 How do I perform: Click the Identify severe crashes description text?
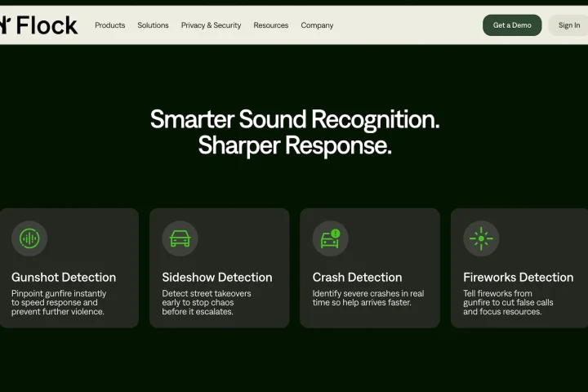tap(368, 298)
